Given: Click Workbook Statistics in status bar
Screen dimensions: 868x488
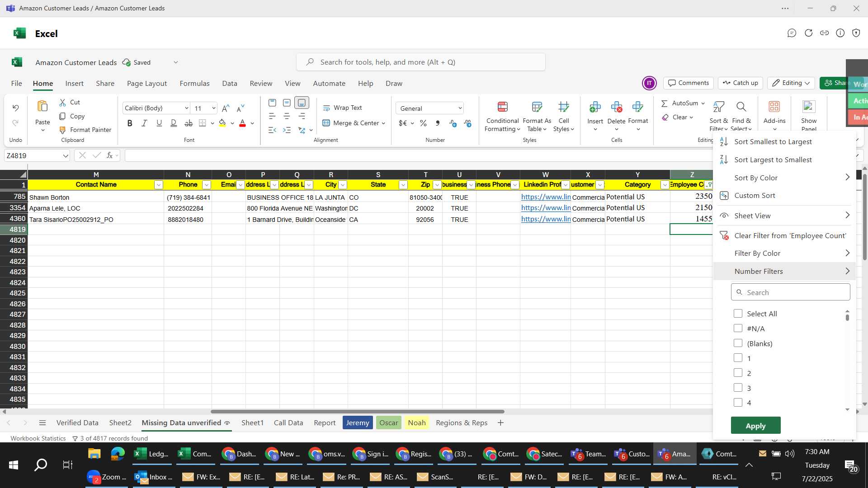Looking at the screenshot, I should click(x=38, y=438).
